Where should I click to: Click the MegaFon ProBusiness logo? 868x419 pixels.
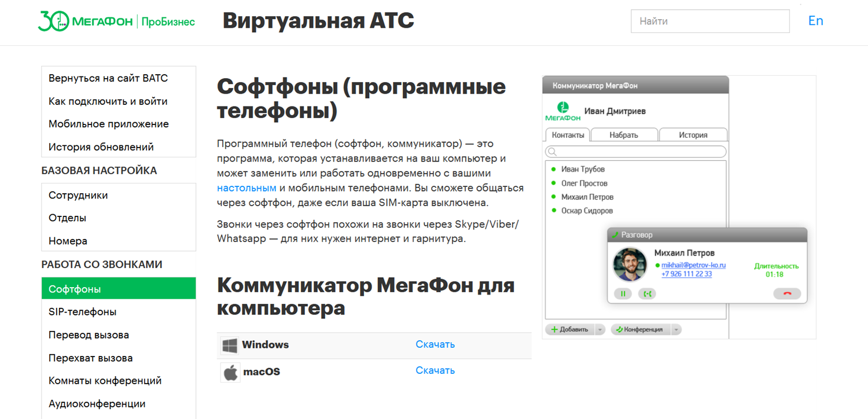pos(116,21)
